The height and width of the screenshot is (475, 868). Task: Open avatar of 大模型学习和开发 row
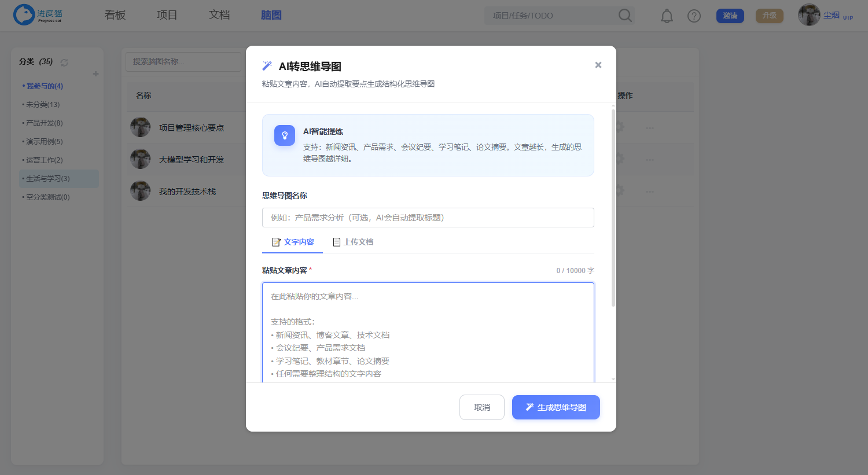140,159
